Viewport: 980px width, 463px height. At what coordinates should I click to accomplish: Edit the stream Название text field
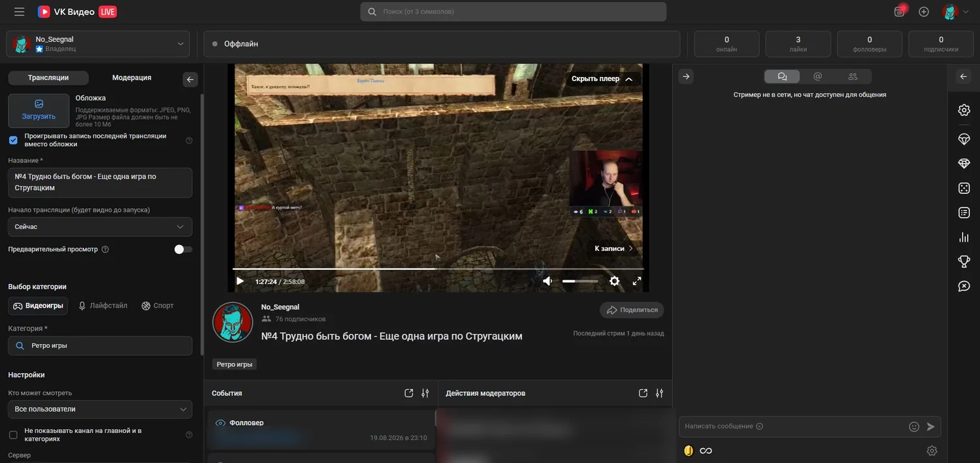pyautogui.click(x=100, y=182)
